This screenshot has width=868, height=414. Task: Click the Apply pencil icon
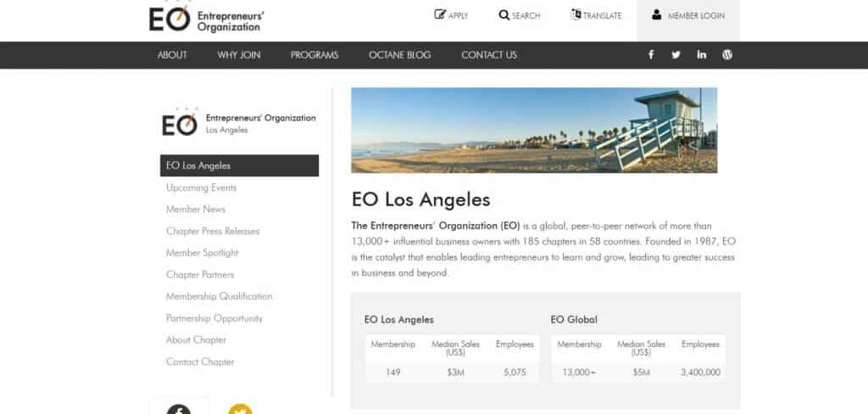click(x=440, y=15)
